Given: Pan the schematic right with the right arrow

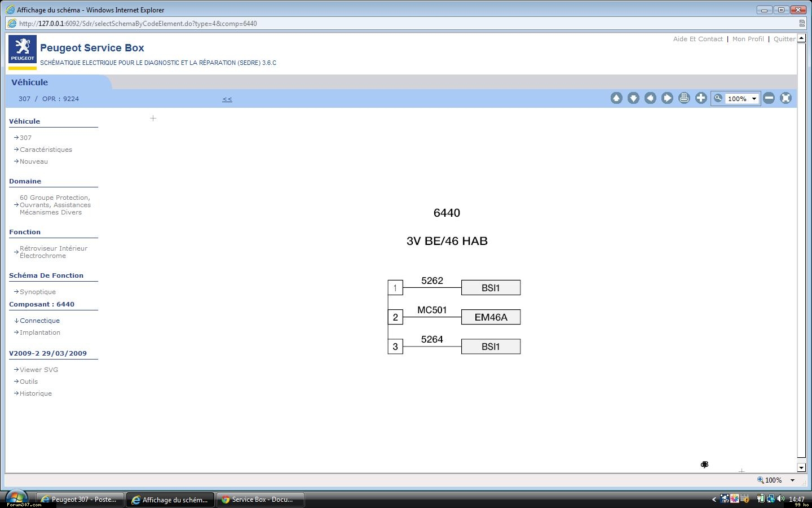Looking at the screenshot, I should [667, 98].
